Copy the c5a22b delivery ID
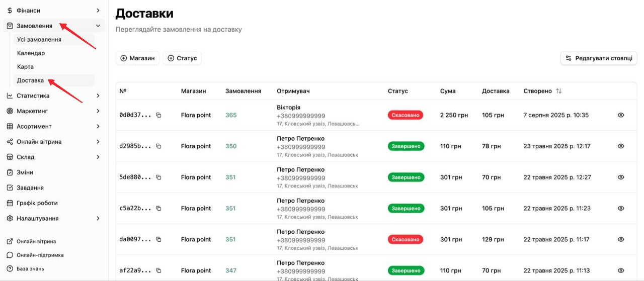Image resolution: width=644 pixels, height=281 pixels. [x=158, y=208]
